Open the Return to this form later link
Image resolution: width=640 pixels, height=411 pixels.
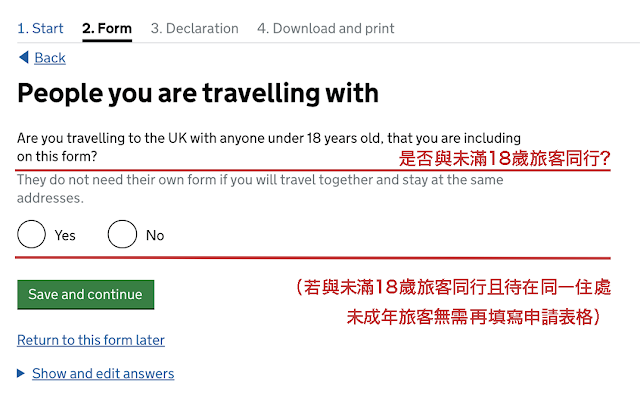pyautogui.click(x=91, y=340)
